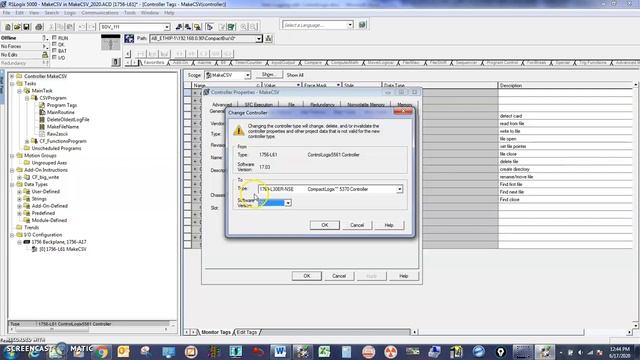Image resolution: width=640 pixels, height=360 pixels.
Task: Collapse the CSVProgram tree node
Action: coord(27,98)
